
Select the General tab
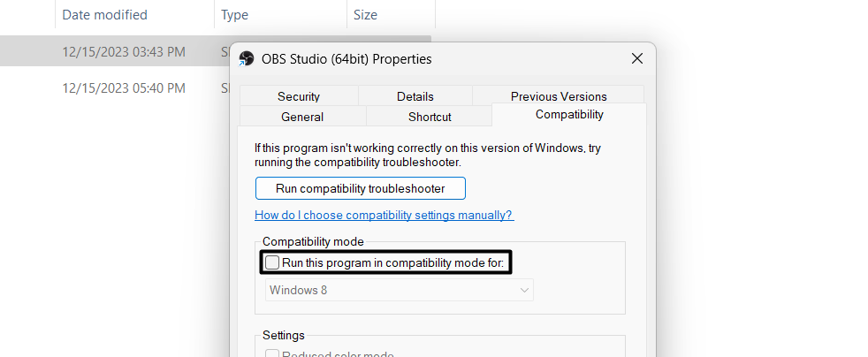(302, 117)
